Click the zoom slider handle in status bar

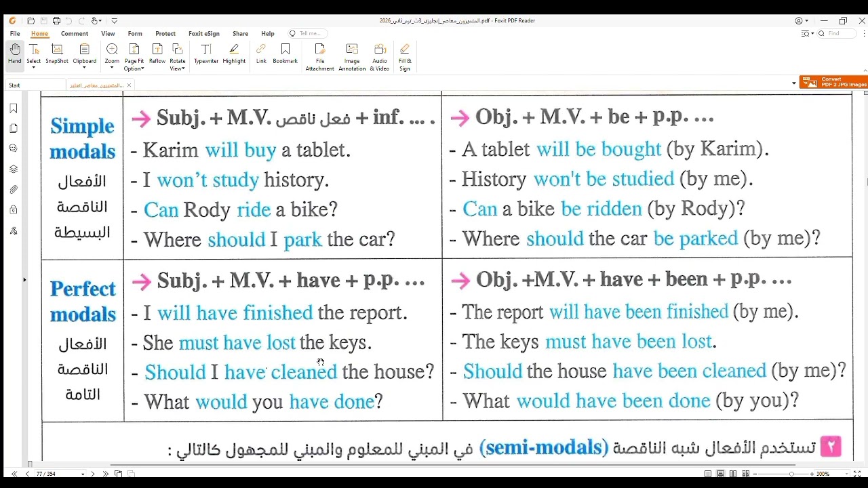(x=791, y=474)
